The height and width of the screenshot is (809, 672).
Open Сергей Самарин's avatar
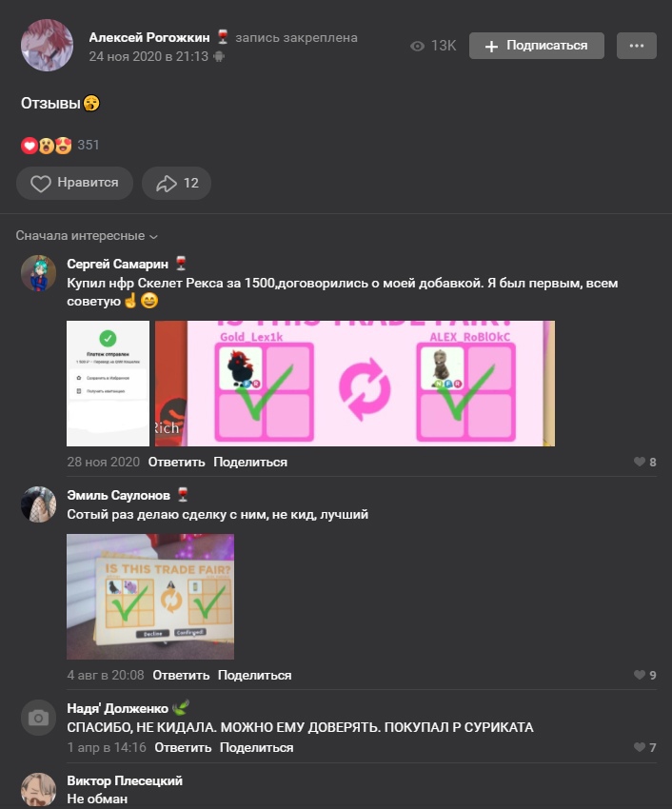(38, 273)
